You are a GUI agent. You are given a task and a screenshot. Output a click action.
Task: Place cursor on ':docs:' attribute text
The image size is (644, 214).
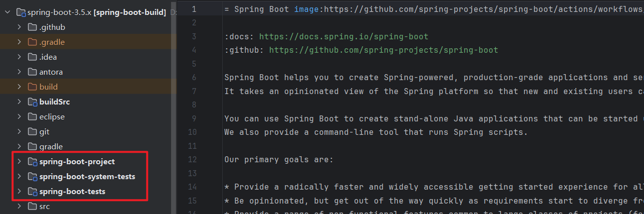(239, 37)
